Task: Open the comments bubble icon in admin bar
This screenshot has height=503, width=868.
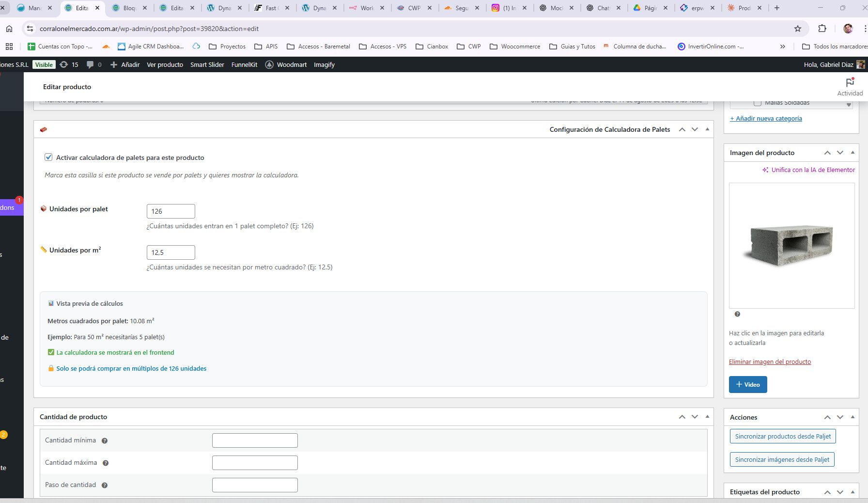Action: click(x=90, y=64)
